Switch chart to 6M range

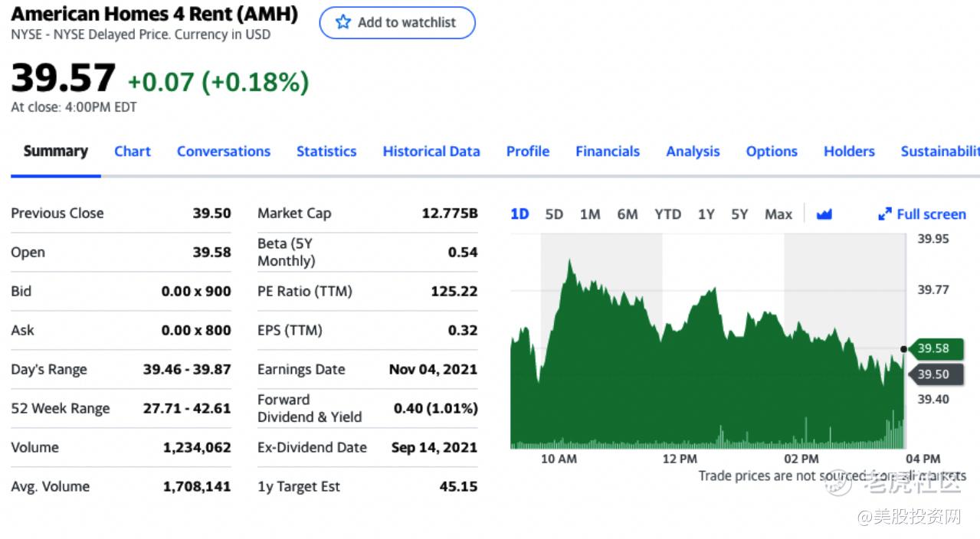628,214
